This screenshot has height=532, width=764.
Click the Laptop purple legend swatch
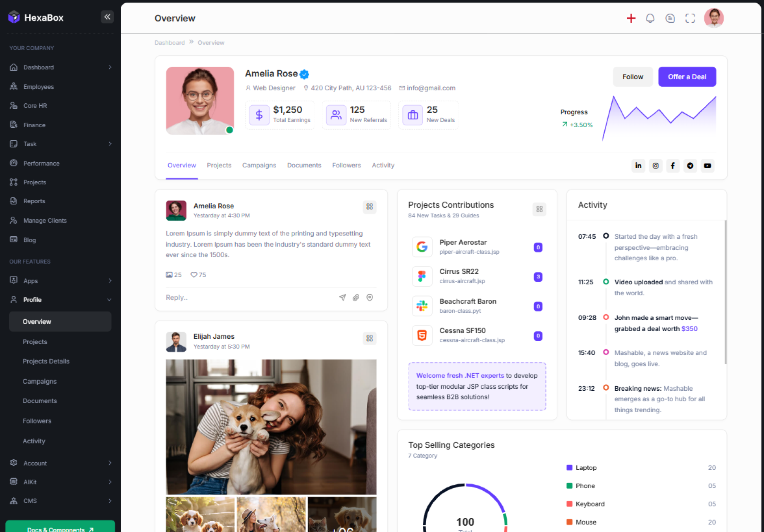pos(569,468)
